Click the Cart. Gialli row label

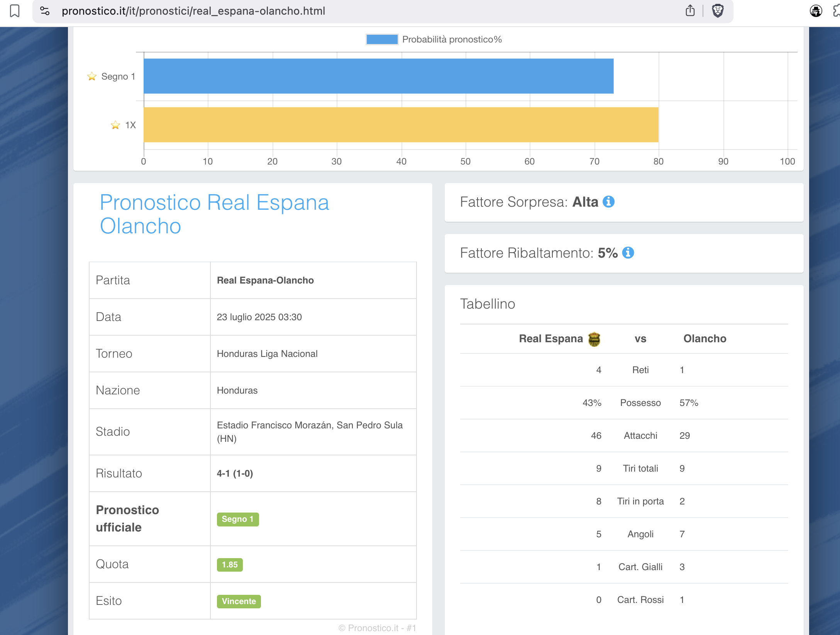[x=640, y=567]
